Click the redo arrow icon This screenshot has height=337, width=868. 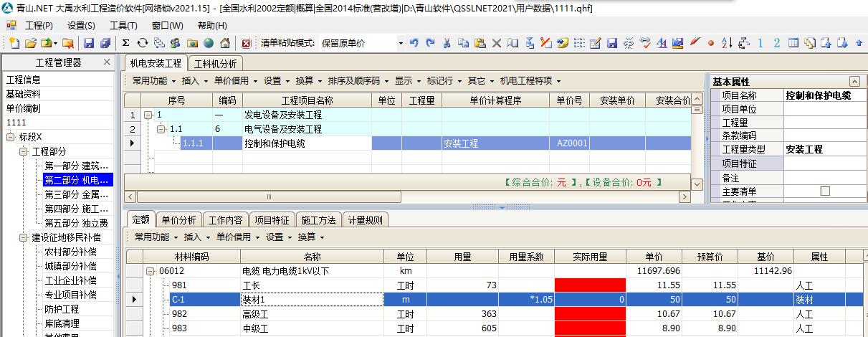430,43
